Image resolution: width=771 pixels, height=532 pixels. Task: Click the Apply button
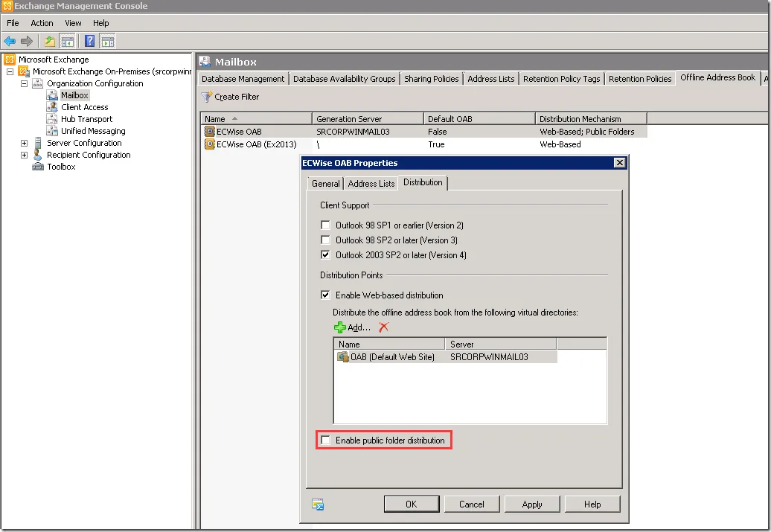click(x=532, y=504)
